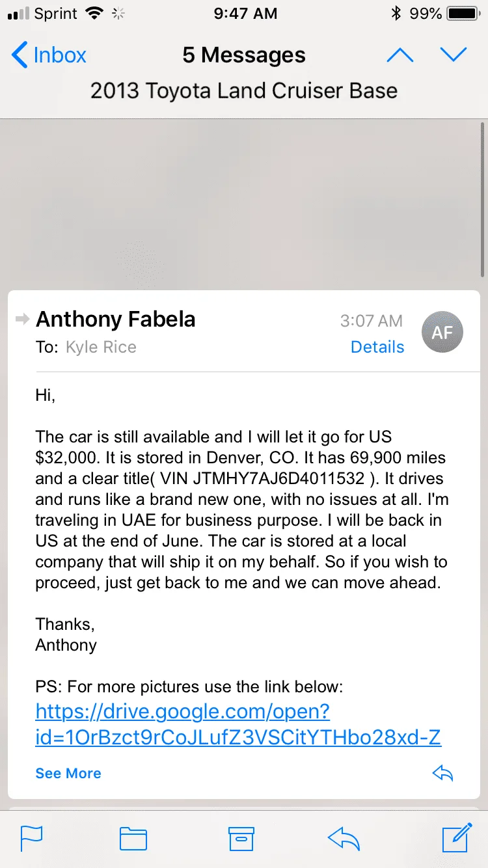Open the Google Drive pictures link
The image size is (488, 868).
pos(238,724)
